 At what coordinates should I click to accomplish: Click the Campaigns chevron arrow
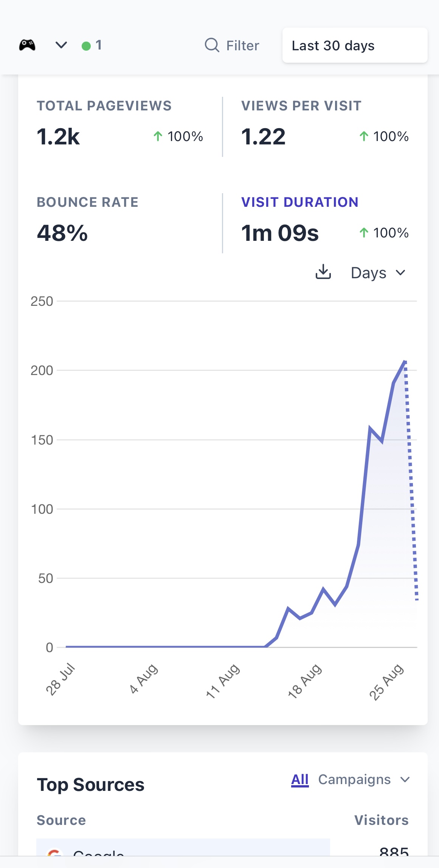pos(405,780)
